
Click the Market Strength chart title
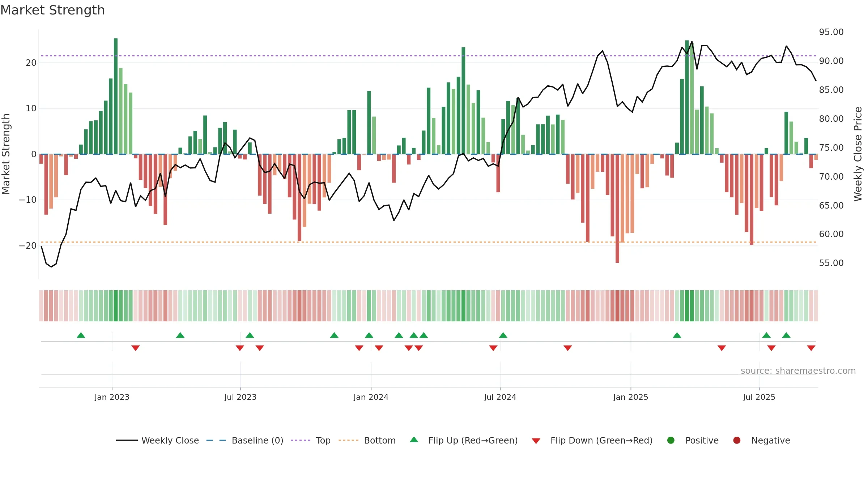[x=53, y=10]
